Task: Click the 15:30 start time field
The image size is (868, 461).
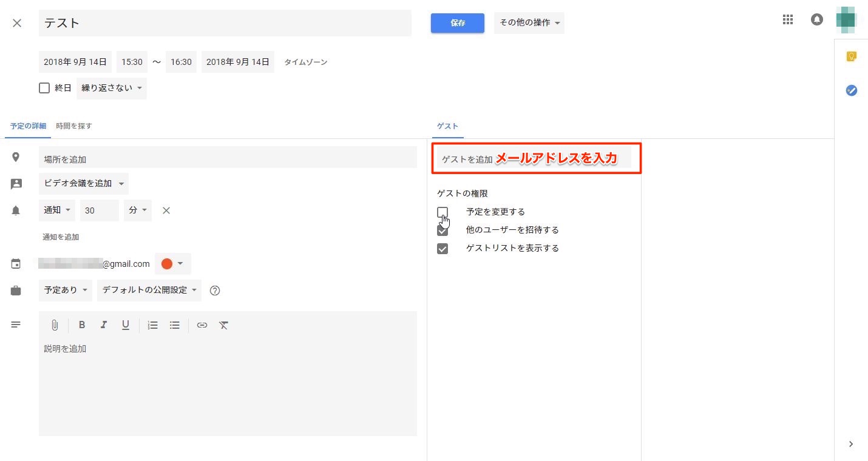Action: [x=132, y=62]
